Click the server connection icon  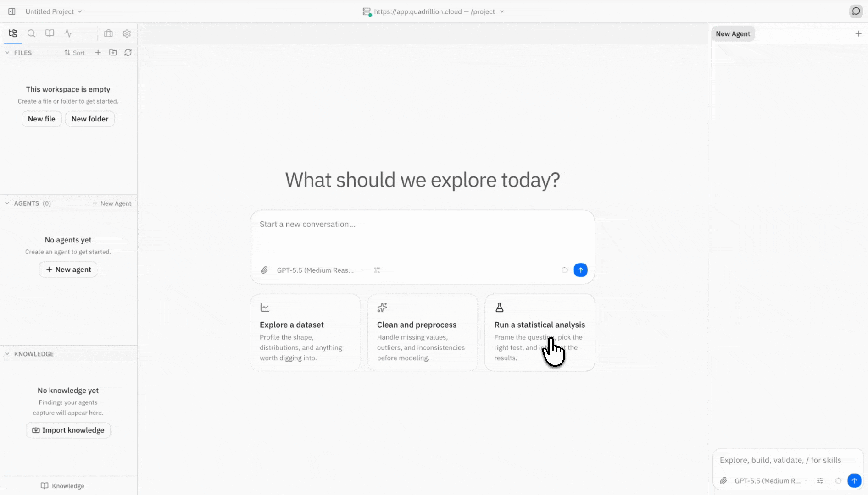pos(367,11)
